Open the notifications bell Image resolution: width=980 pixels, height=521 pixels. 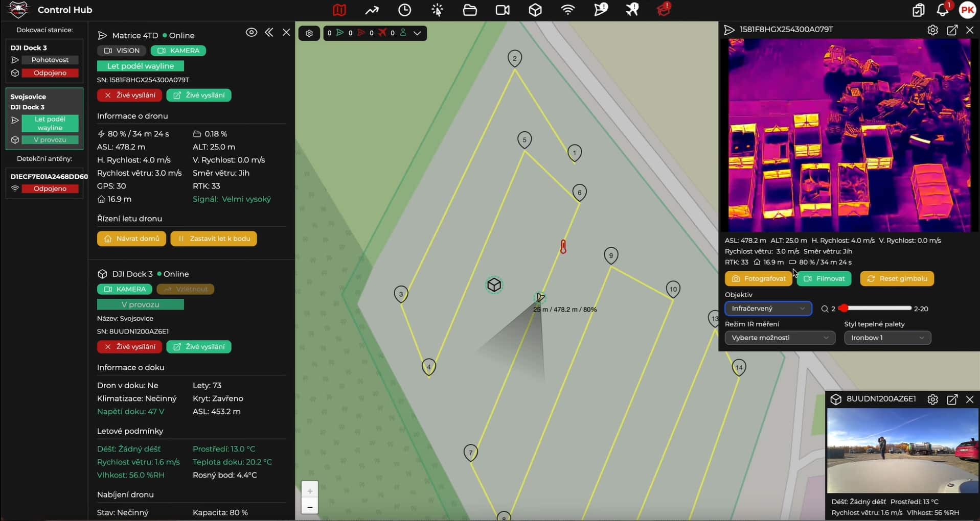tap(942, 10)
